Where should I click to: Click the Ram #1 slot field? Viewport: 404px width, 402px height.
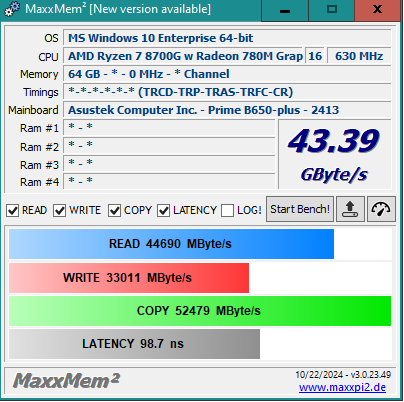(x=169, y=128)
